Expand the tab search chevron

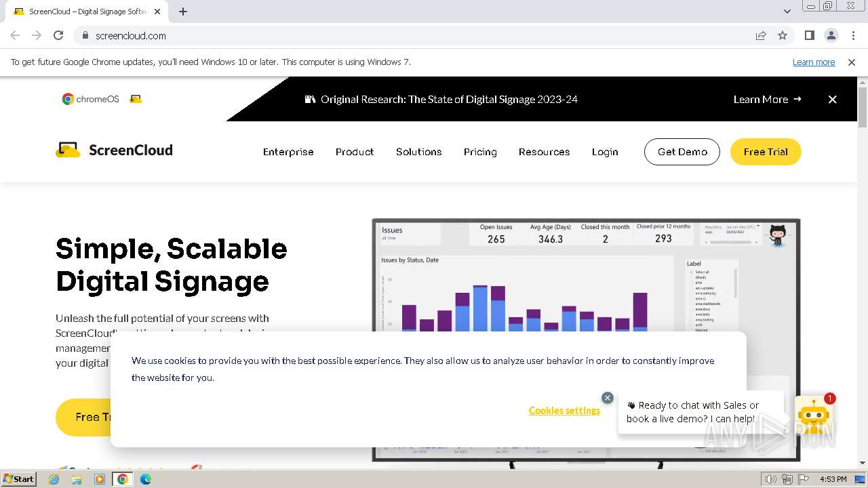tap(787, 12)
